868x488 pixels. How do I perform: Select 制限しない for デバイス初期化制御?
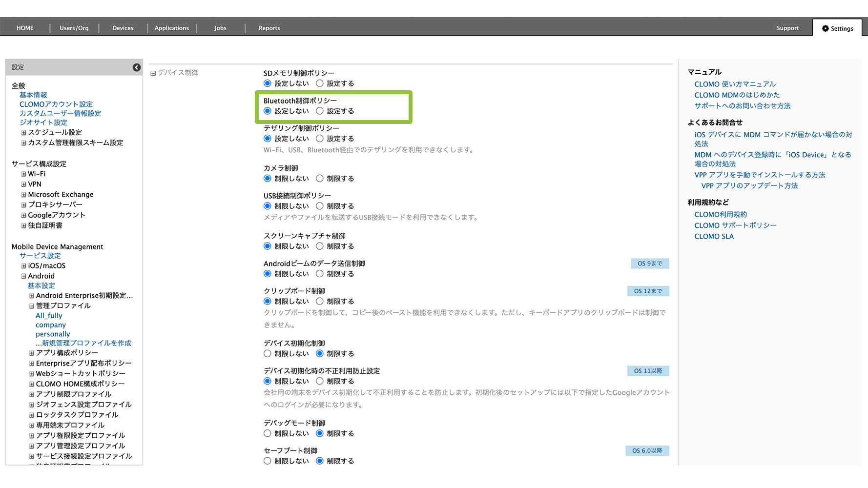tap(268, 354)
